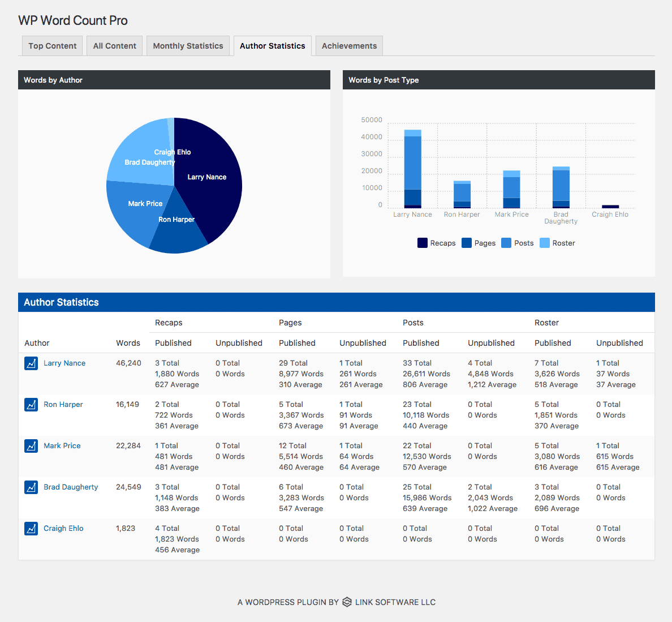Image resolution: width=672 pixels, height=622 pixels.
Task: Toggle the Roster legend swatch
Action: [545, 243]
